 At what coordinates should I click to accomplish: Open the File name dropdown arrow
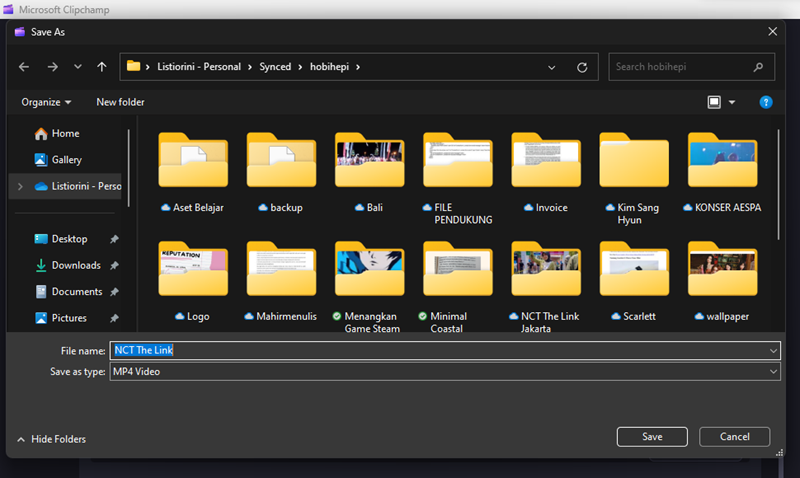pos(773,350)
